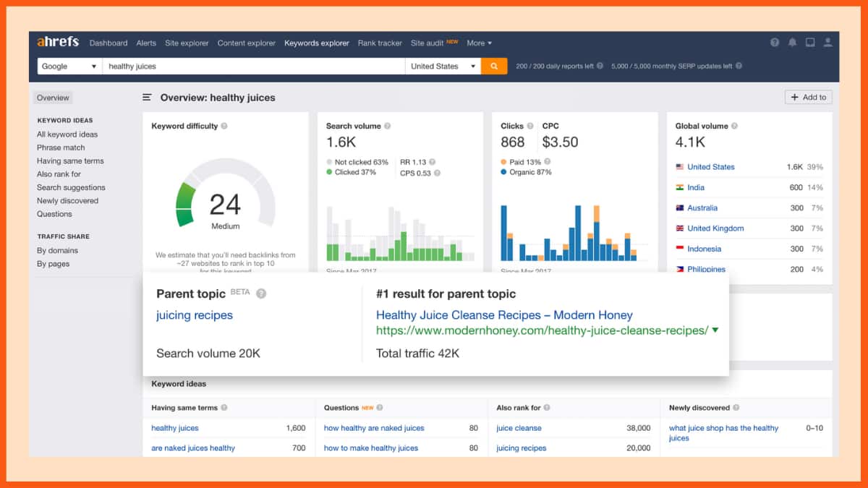Click Global volume info icon

pyautogui.click(x=735, y=126)
